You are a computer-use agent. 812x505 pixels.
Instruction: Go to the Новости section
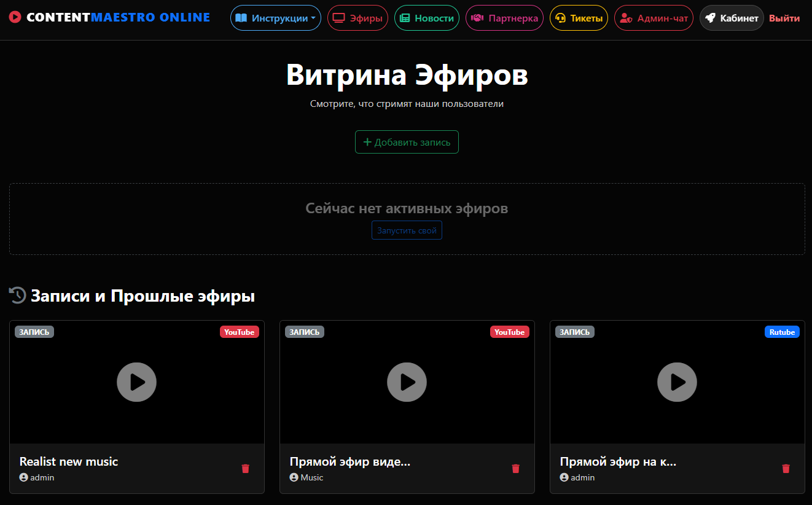[x=426, y=18]
